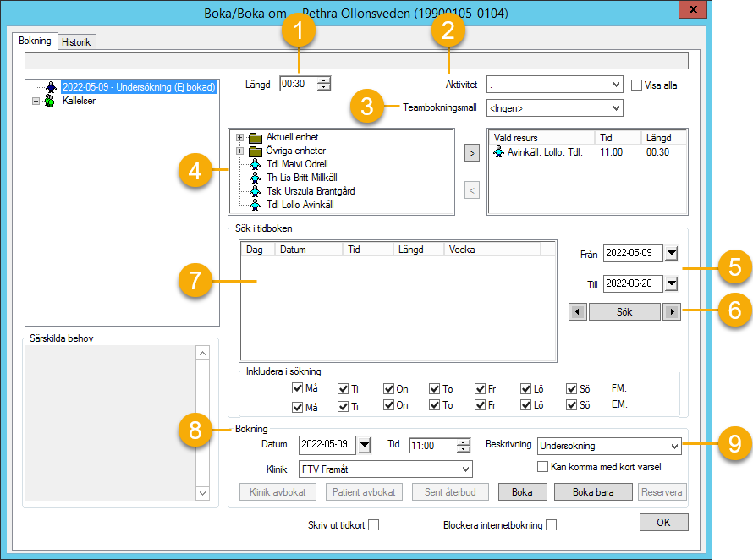Toggle the Blockera internetbokning checkbox
Screen dimensions: 753x560
click(x=551, y=525)
